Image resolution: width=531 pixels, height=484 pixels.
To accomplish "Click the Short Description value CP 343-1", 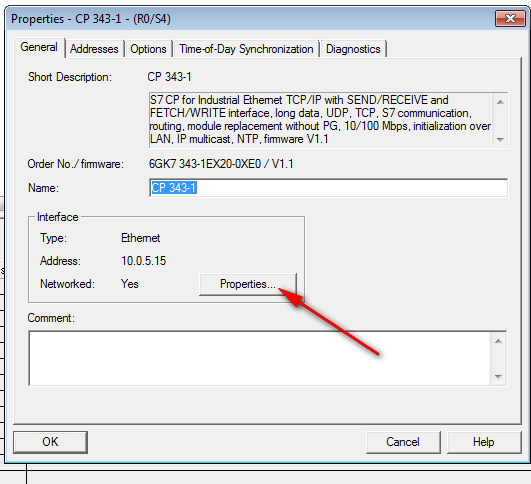I will pos(169,77).
